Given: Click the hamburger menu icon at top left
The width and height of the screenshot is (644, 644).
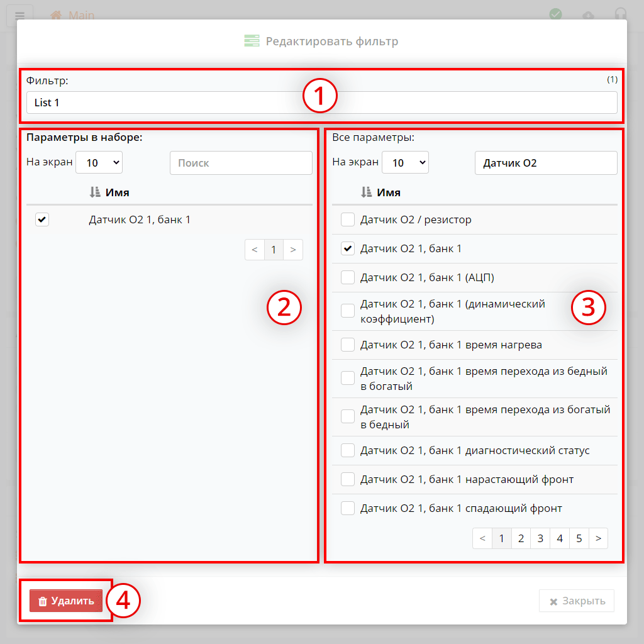Looking at the screenshot, I should coord(19,15).
